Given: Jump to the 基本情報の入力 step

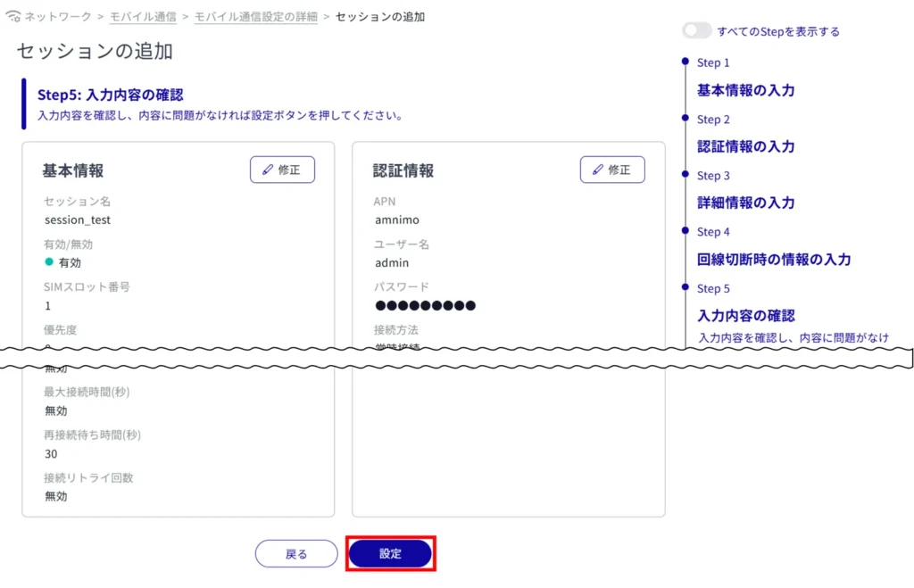Looking at the screenshot, I should [745, 90].
